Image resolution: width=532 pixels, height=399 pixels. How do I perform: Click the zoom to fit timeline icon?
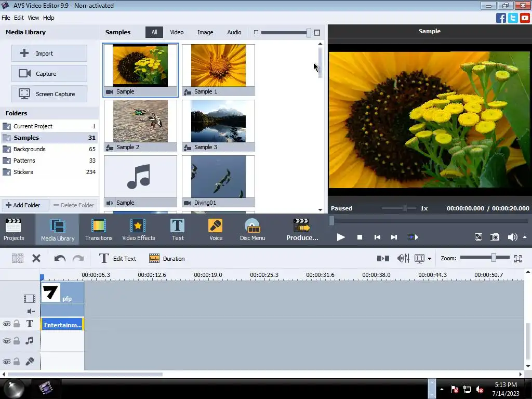click(x=518, y=259)
